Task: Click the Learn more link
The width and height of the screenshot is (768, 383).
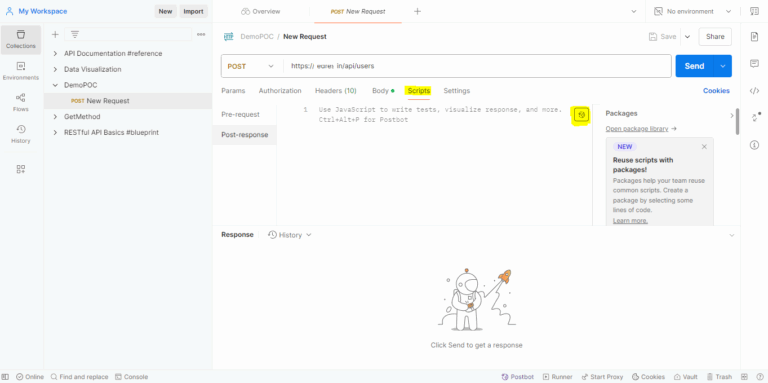Action: pos(630,221)
